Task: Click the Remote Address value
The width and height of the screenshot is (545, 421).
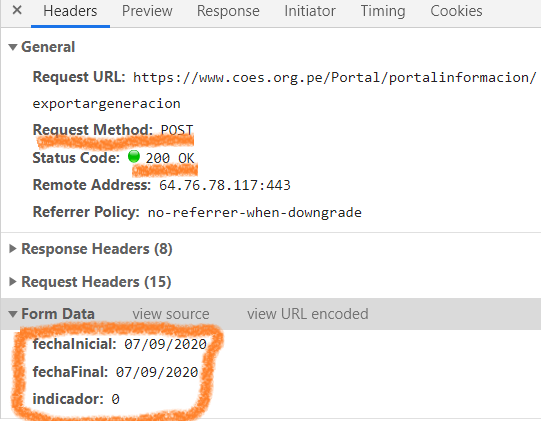Action: click(x=225, y=185)
